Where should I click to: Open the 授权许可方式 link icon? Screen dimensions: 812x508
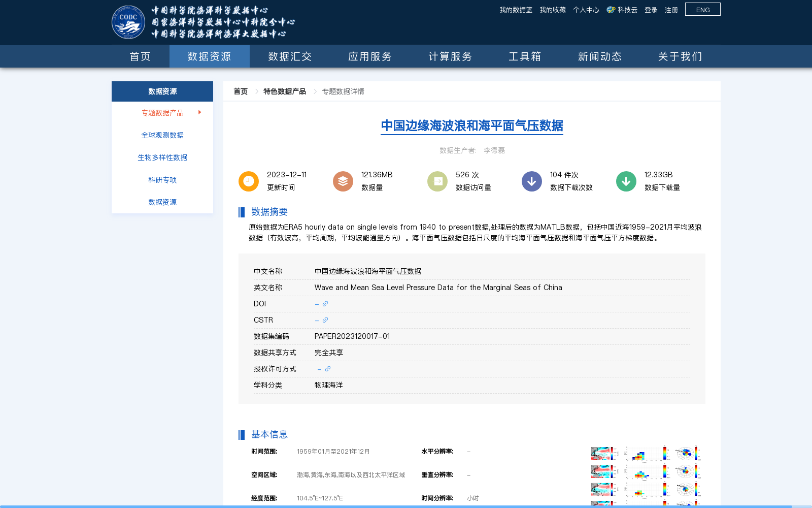pyautogui.click(x=328, y=369)
